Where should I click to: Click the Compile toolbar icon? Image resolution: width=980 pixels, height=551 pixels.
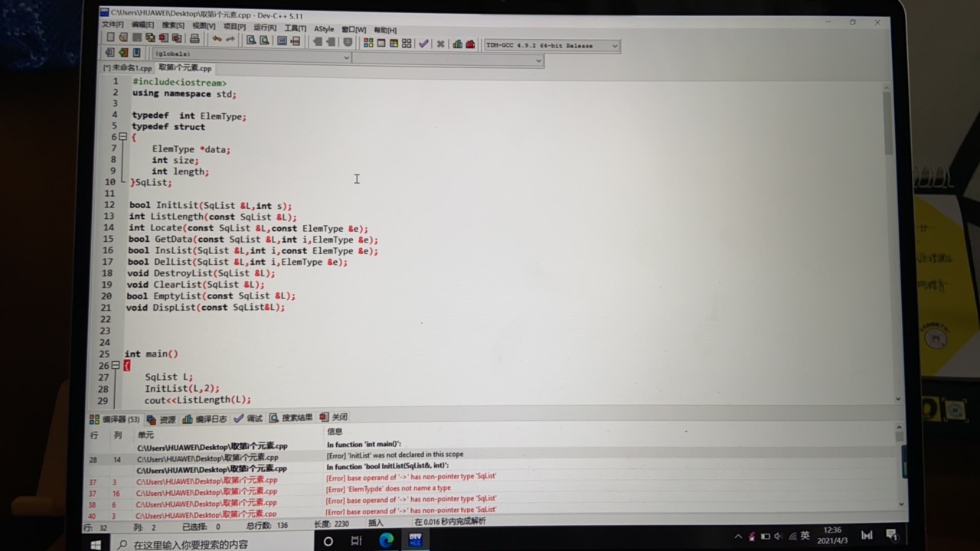pyautogui.click(x=368, y=43)
